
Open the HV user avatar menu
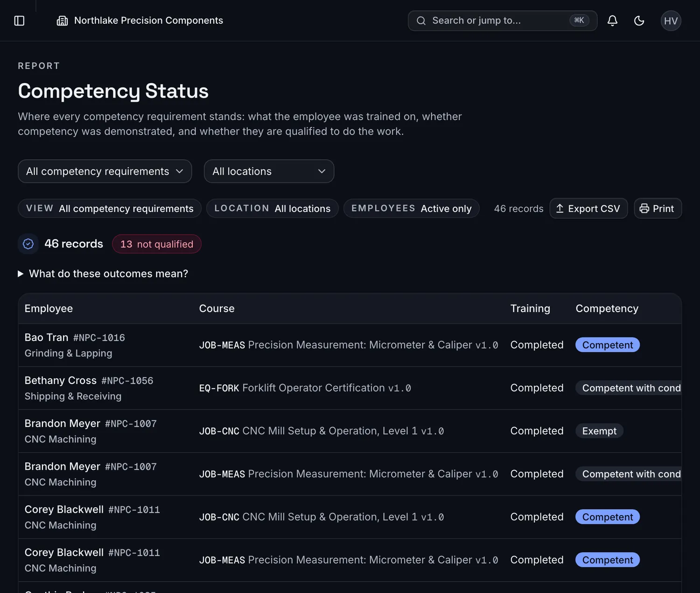click(x=671, y=21)
